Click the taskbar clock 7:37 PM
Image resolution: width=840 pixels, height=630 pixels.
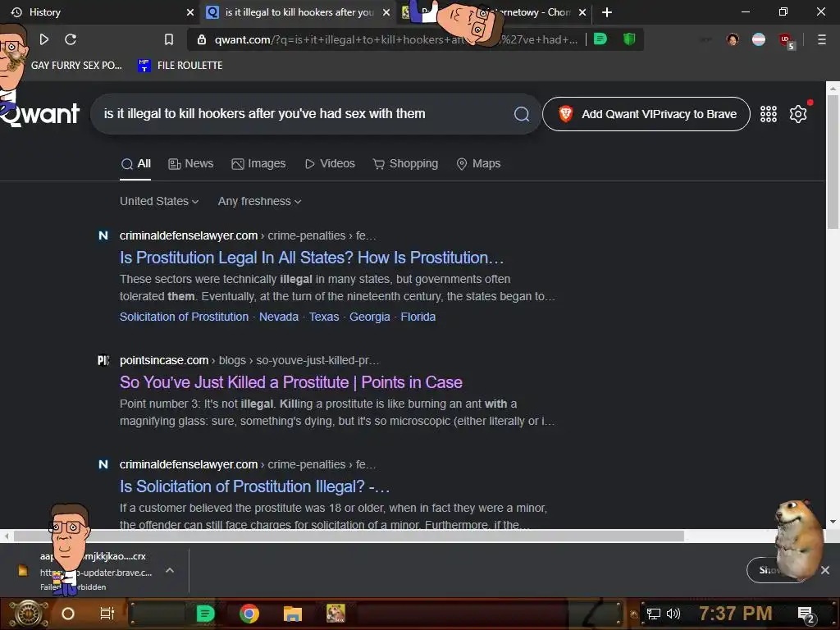(x=735, y=614)
